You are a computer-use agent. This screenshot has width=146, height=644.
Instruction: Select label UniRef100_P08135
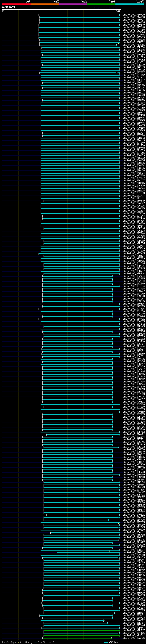click(x=133, y=40)
